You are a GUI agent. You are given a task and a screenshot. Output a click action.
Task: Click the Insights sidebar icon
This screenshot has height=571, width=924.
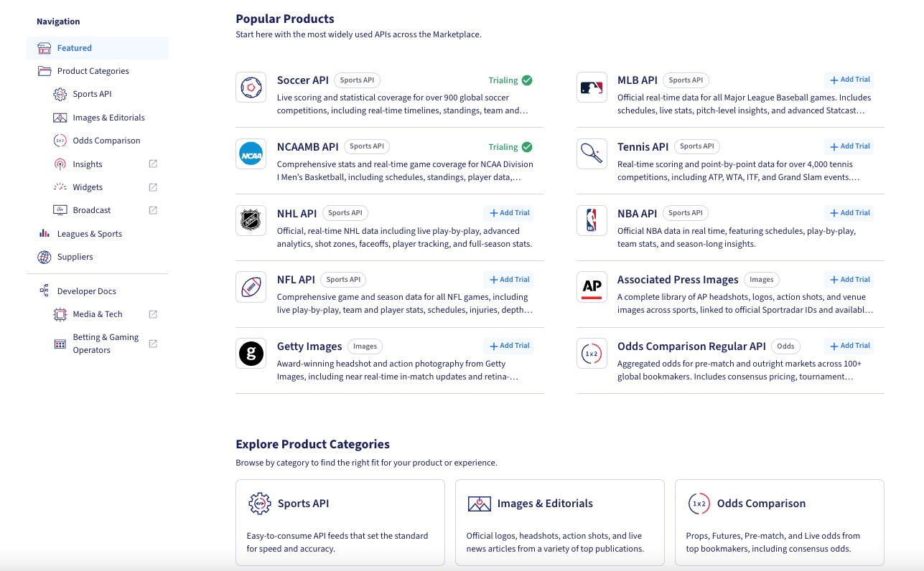pyautogui.click(x=60, y=164)
